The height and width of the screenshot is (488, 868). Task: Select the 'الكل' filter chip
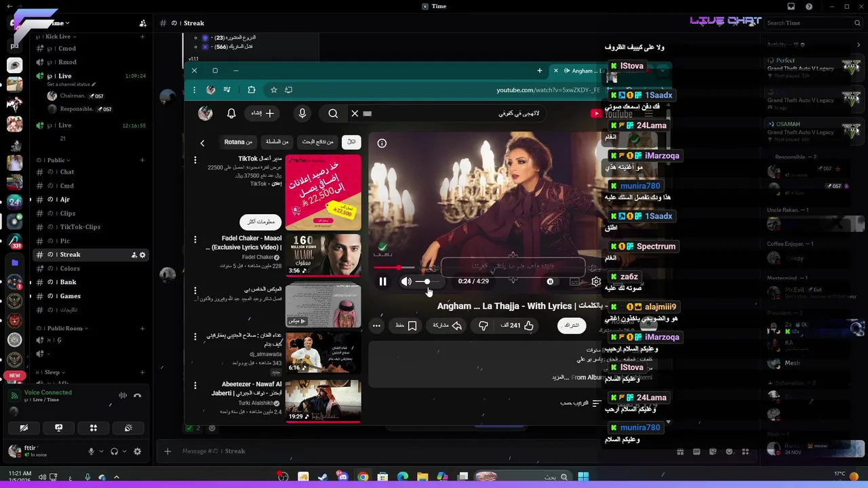(x=351, y=142)
